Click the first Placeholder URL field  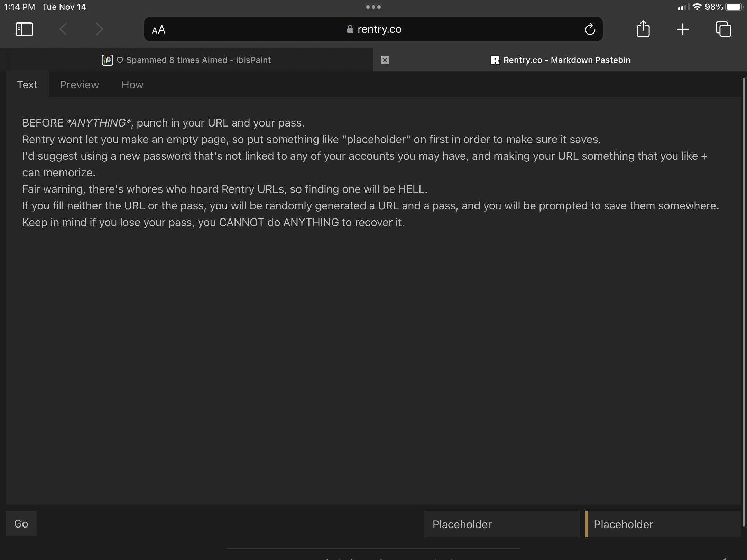tap(501, 524)
